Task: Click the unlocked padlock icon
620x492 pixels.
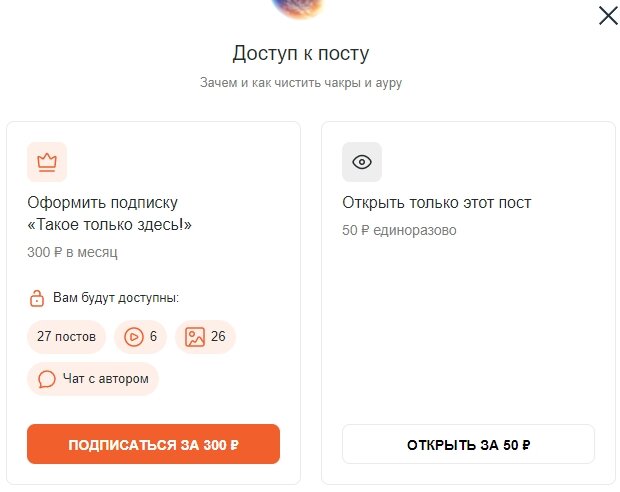Action: (37, 298)
